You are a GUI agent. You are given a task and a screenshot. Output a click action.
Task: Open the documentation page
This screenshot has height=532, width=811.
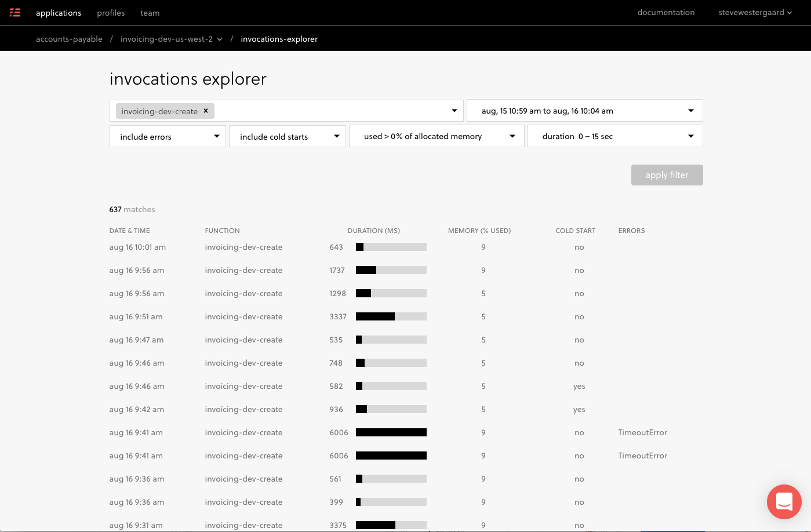coord(665,12)
